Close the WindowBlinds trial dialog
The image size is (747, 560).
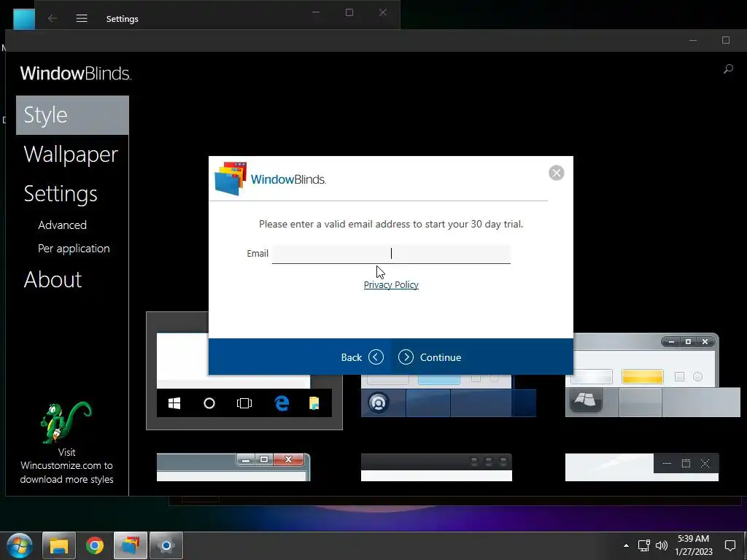tap(556, 173)
